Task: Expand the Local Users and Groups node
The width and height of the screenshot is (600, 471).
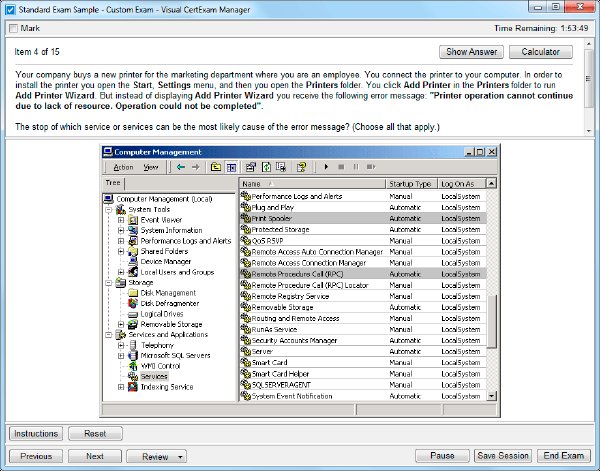Action: [x=121, y=272]
